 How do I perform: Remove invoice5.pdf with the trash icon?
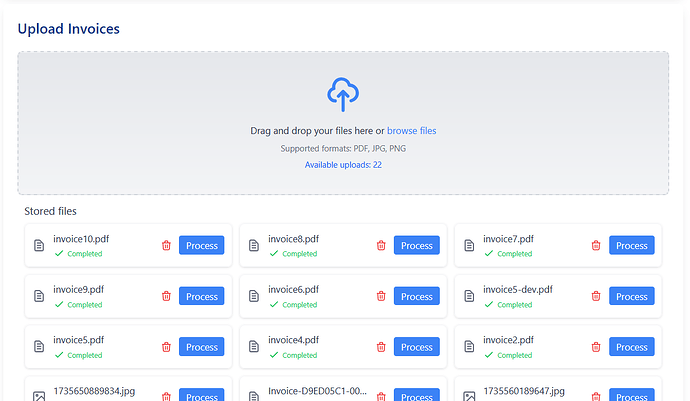click(166, 347)
